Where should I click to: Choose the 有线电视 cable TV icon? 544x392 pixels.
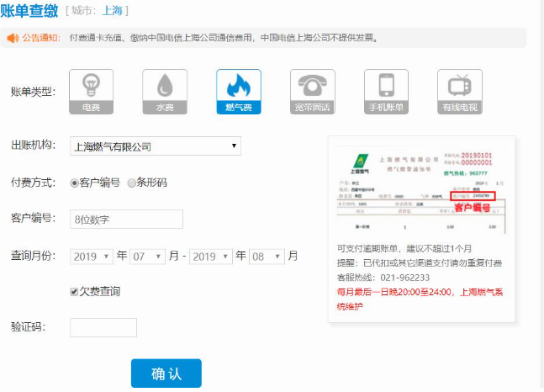pos(460,92)
